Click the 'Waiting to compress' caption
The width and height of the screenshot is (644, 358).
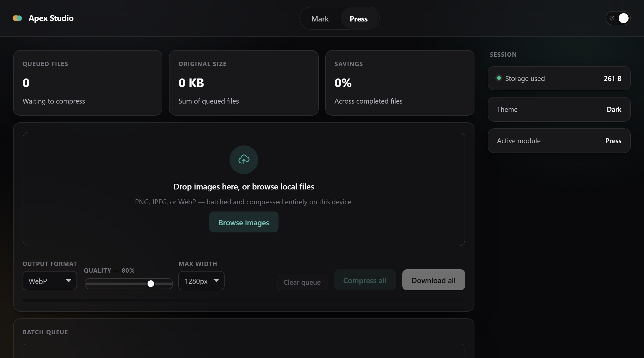pos(54,101)
